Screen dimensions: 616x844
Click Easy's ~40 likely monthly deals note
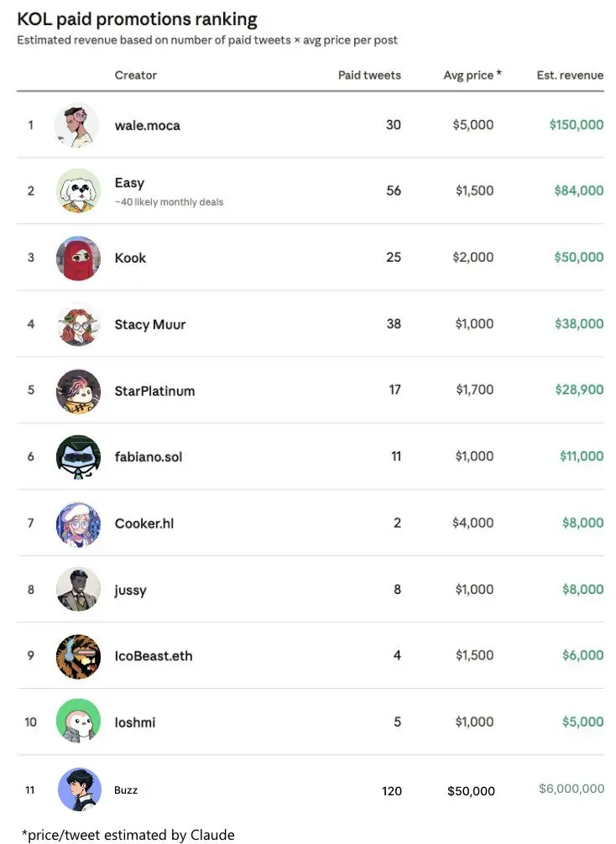coord(169,202)
